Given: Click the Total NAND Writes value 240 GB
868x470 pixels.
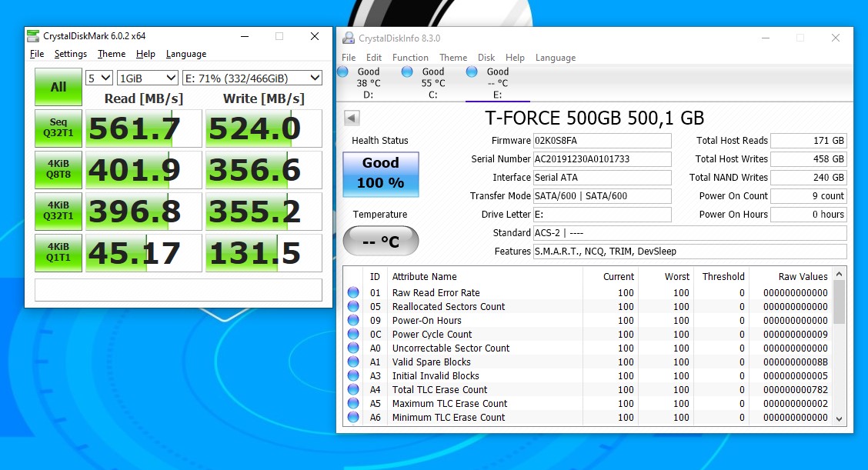Looking at the screenshot, I should [809, 177].
